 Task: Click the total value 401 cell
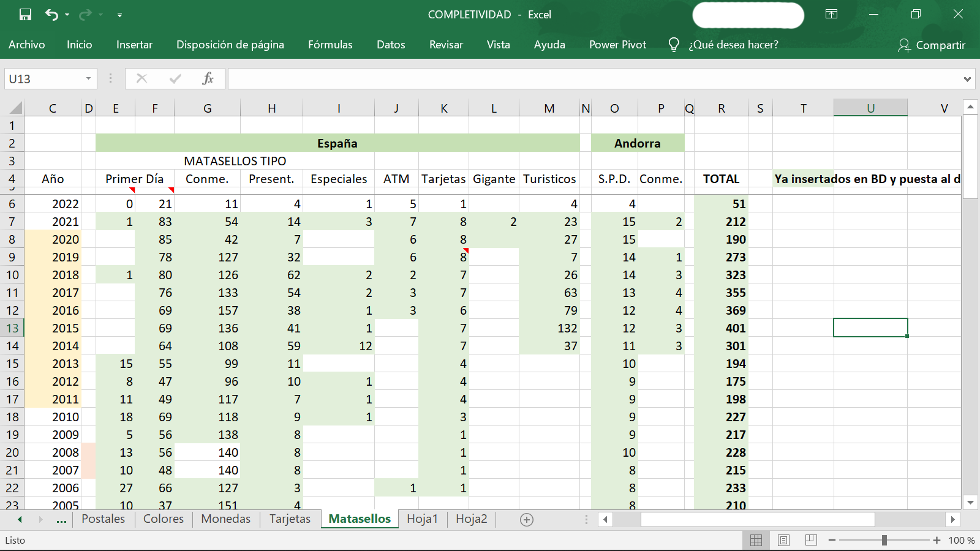(721, 328)
